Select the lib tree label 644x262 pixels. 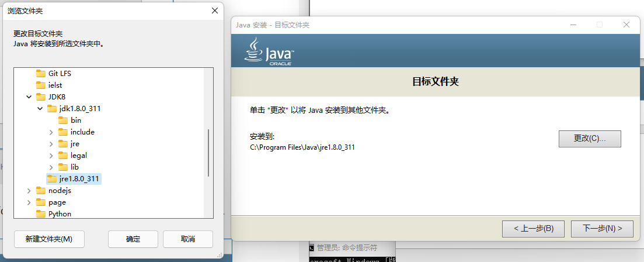pyautogui.click(x=74, y=167)
